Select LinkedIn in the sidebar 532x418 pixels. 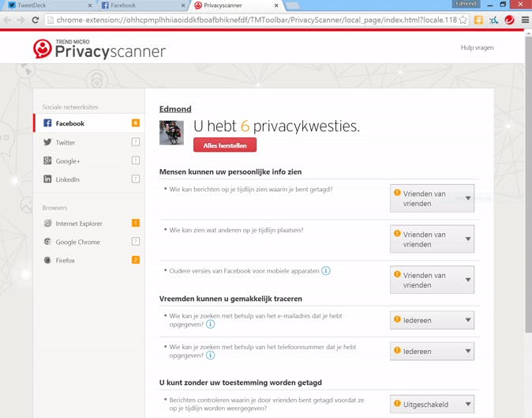pyautogui.click(x=89, y=179)
